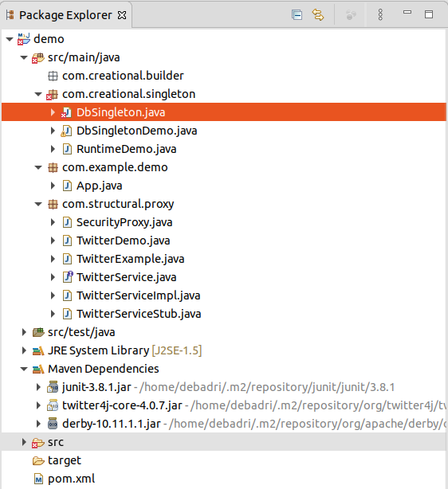Click the derby-10.11.1.1.jar jar icon

tap(53, 424)
